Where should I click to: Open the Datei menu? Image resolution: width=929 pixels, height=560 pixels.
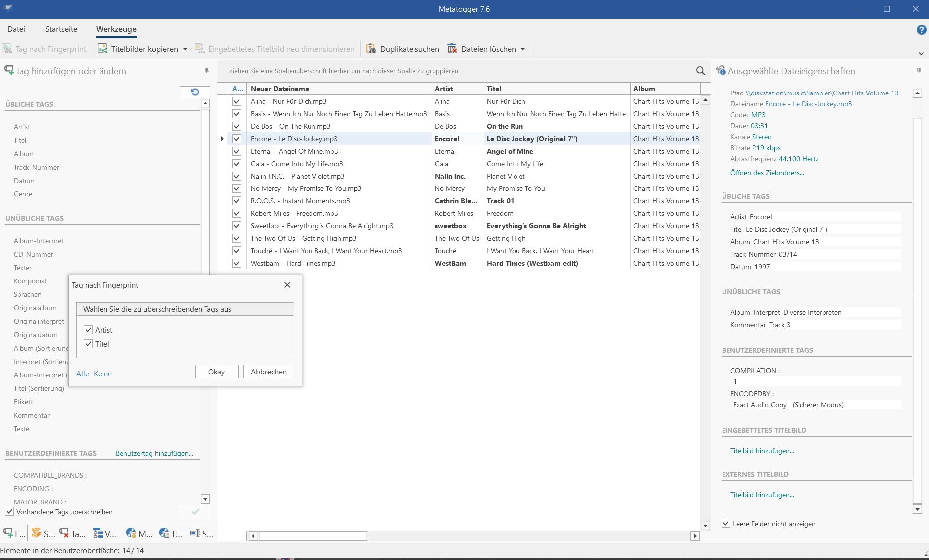pos(16,29)
